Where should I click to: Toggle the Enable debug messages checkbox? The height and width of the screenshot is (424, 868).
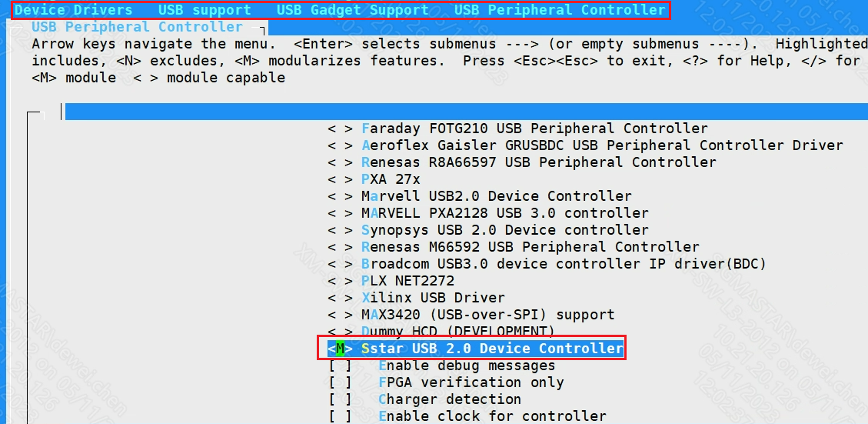340,366
